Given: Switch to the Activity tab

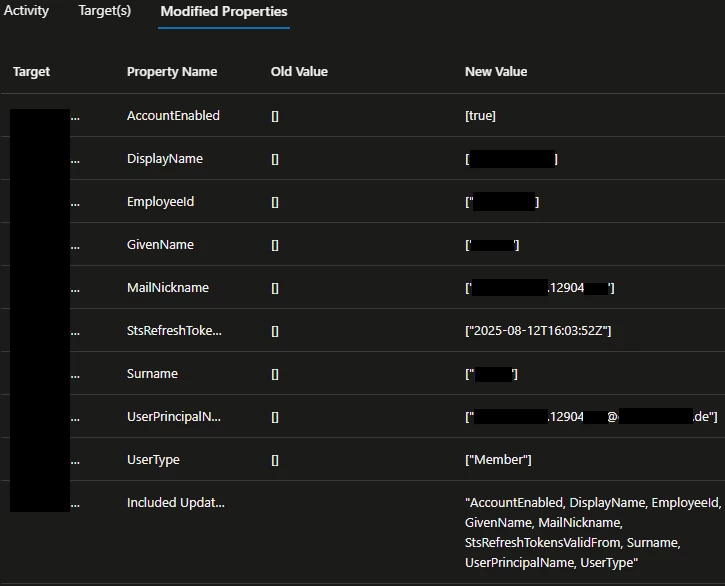Looking at the screenshot, I should click(x=26, y=11).
